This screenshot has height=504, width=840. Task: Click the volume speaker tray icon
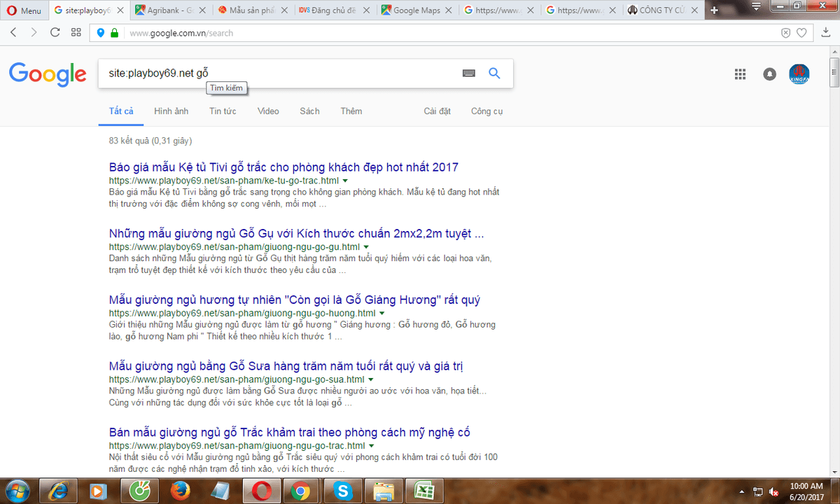pos(774,491)
